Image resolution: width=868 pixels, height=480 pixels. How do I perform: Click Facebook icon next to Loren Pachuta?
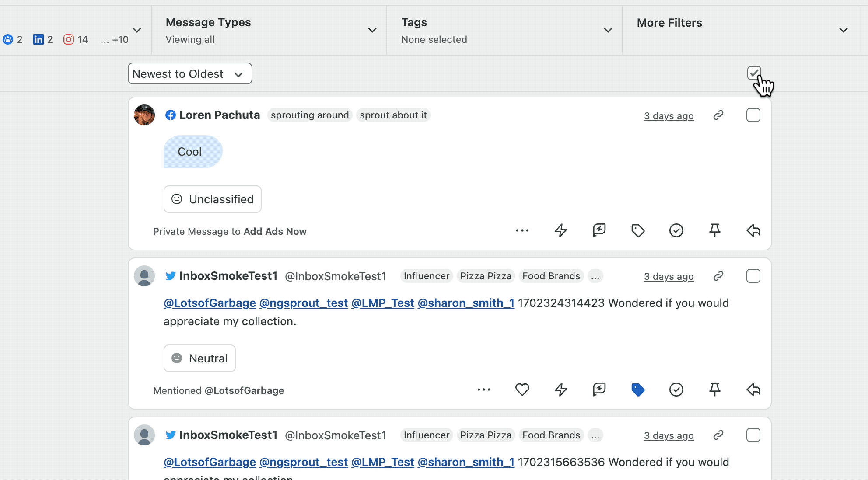[171, 115]
